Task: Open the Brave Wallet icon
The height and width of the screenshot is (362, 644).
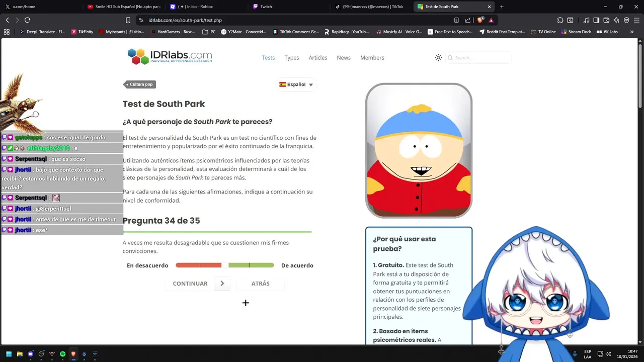Action: (606, 20)
